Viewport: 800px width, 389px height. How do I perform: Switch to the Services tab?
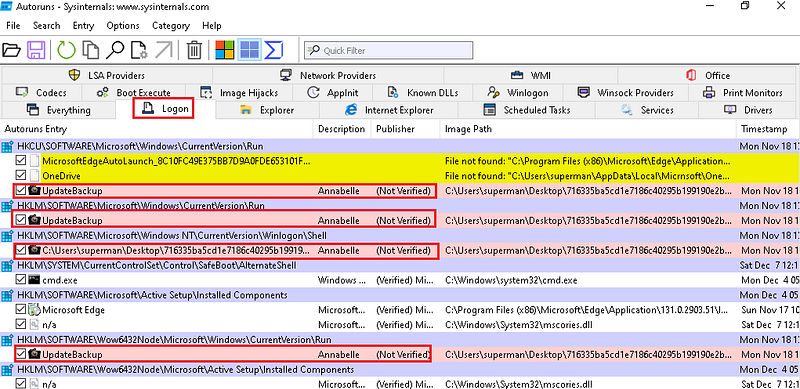pyautogui.click(x=647, y=110)
